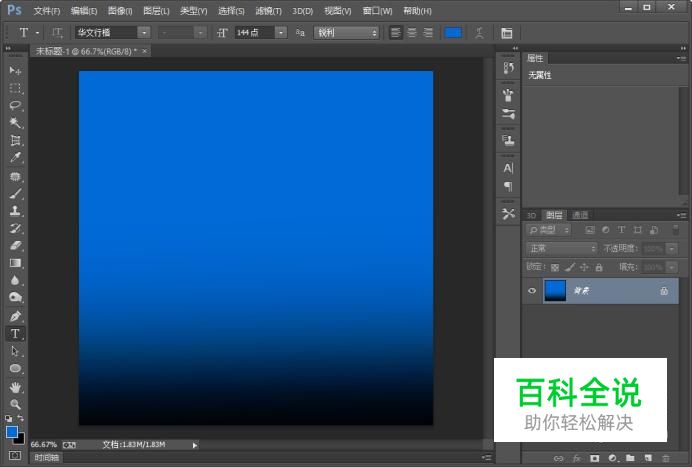
Task: Click the 时间轴 panel label
Action: [x=46, y=457]
